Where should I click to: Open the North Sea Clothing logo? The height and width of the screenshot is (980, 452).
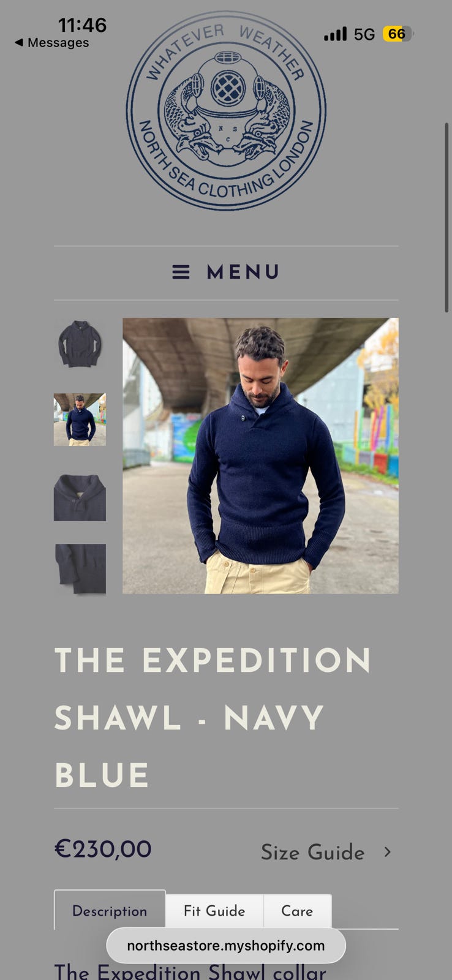[x=226, y=110]
